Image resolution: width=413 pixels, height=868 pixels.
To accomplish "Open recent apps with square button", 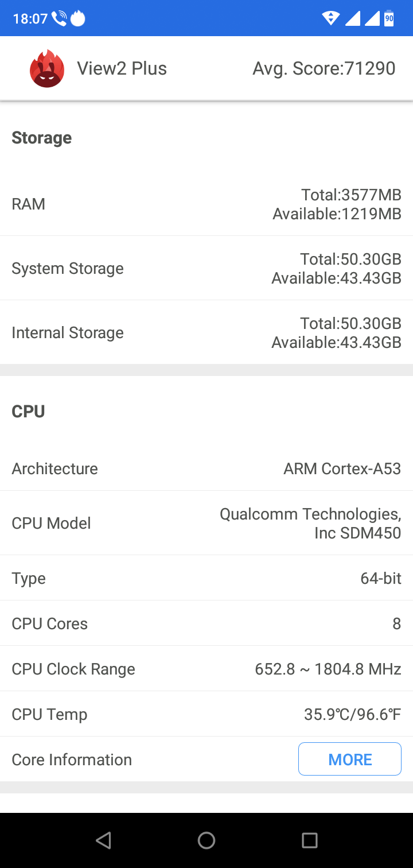I will click(310, 840).
